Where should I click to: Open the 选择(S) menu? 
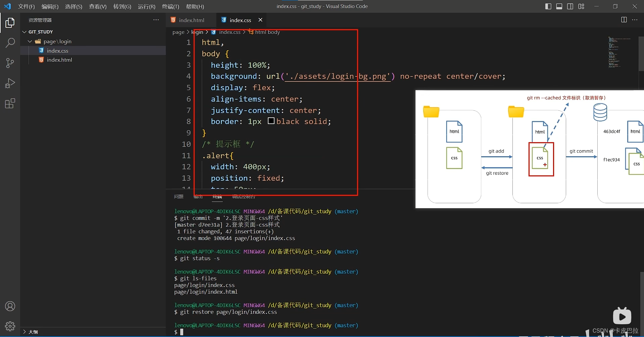coord(73,6)
